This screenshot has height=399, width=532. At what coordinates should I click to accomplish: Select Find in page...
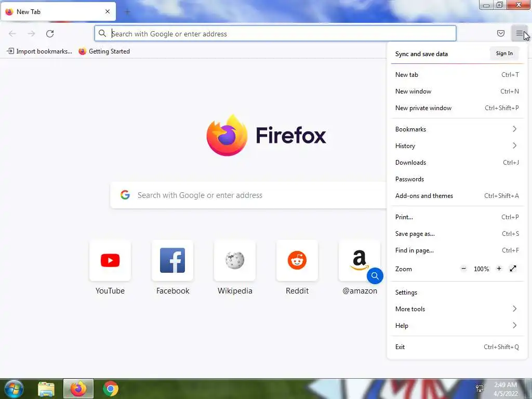coord(457,250)
